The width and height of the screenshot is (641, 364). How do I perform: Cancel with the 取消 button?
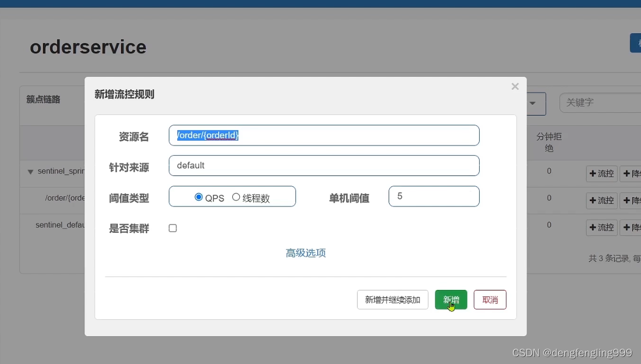489,300
